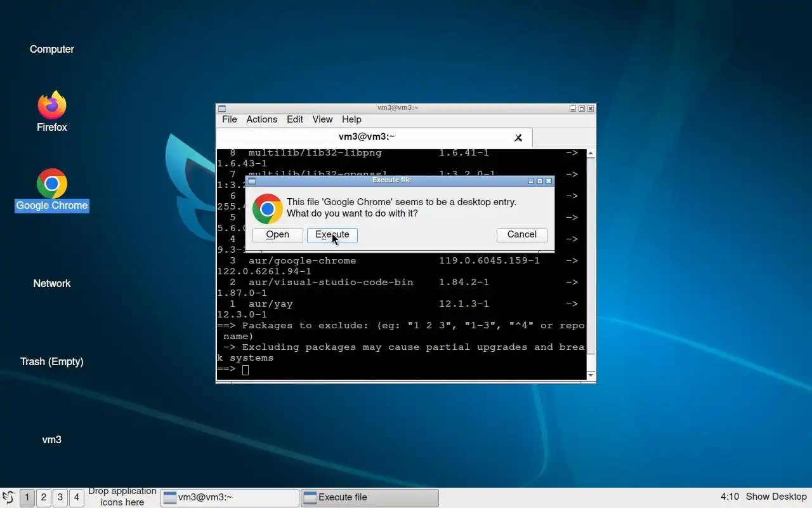Select the vm3 home folder desktop icon

[52, 439]
